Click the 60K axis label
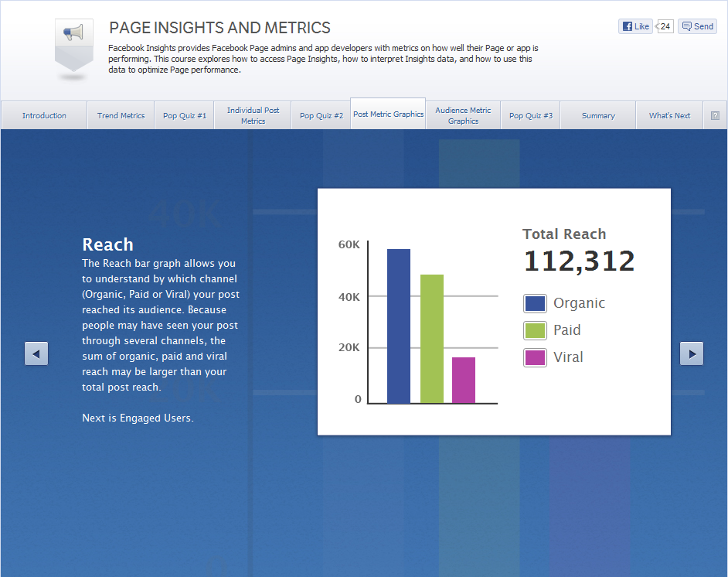This screenshot has width=728, height=577. click(x=349, y=244)
